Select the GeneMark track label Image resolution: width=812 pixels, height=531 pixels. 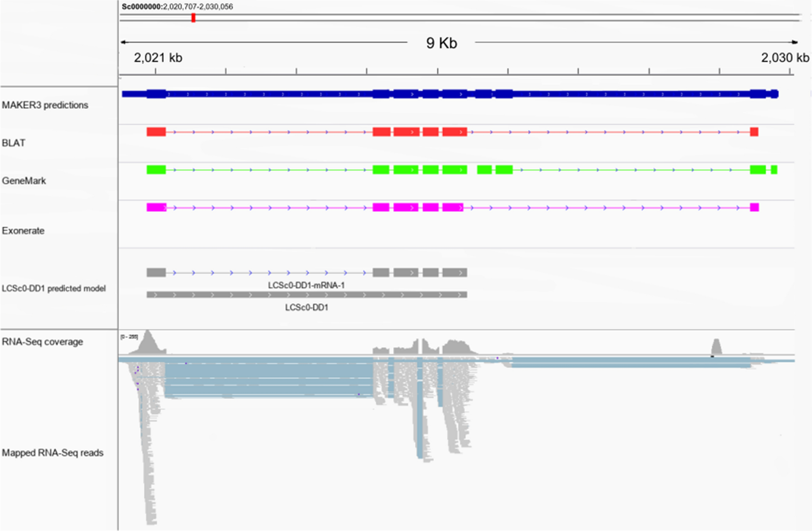click(x=24, y=181)
